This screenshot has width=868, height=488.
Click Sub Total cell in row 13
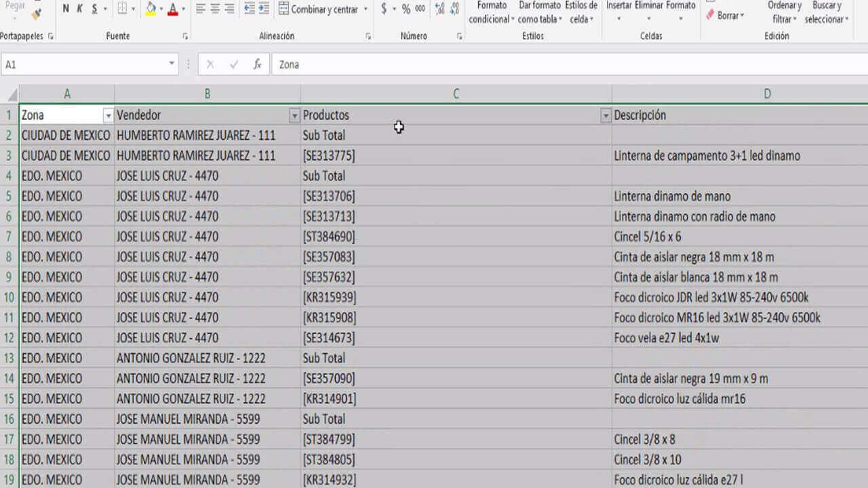tap(456, 359)
